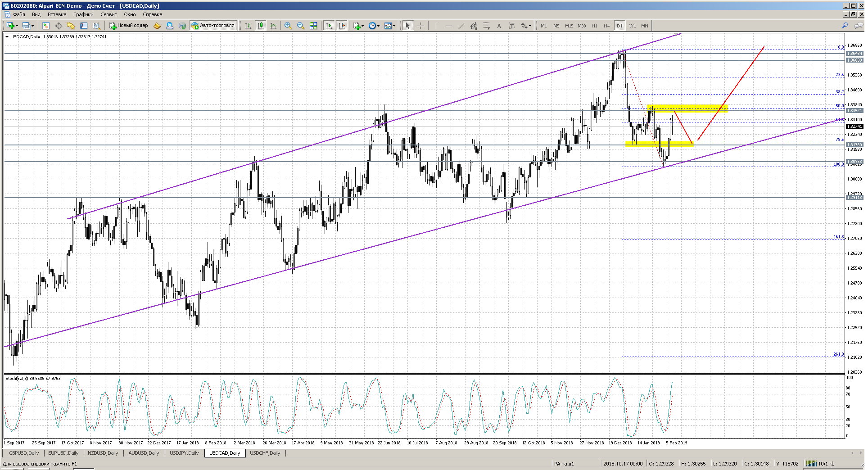Viewport: 868px width, 470px height.
Task: Open the chart periods clock icon
Action: (x=372, y=26)
